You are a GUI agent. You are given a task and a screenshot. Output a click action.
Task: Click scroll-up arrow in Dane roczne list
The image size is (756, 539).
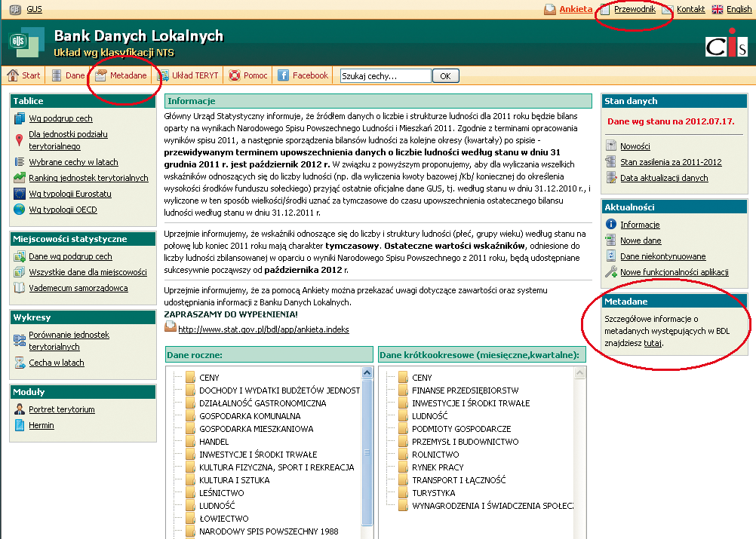coord(367,373)
